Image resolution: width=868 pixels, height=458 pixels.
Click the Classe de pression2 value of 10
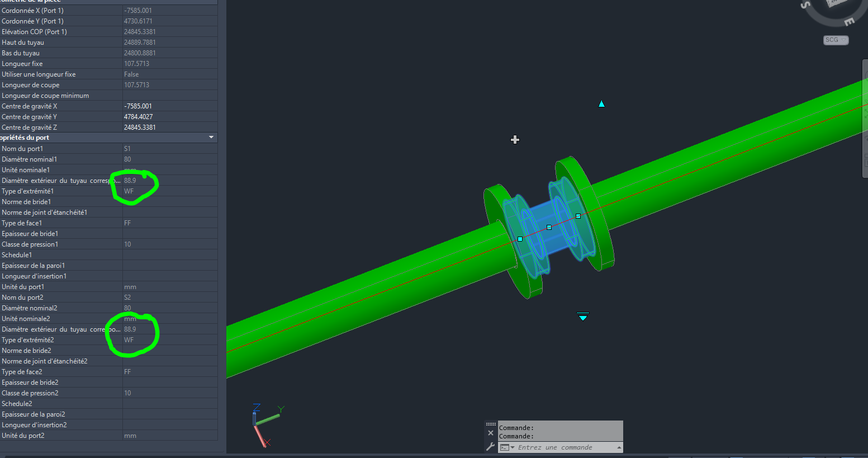pos(127,393)
